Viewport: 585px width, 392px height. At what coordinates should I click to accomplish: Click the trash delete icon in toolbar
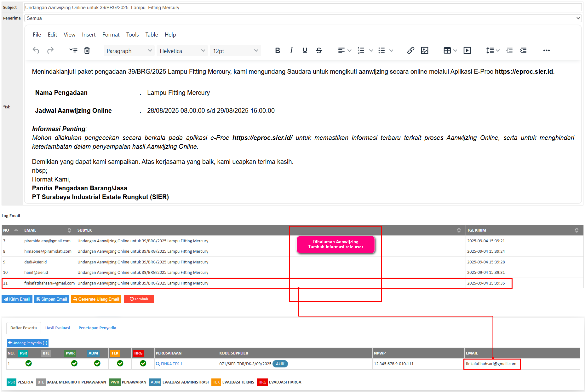tap(87, 50)
